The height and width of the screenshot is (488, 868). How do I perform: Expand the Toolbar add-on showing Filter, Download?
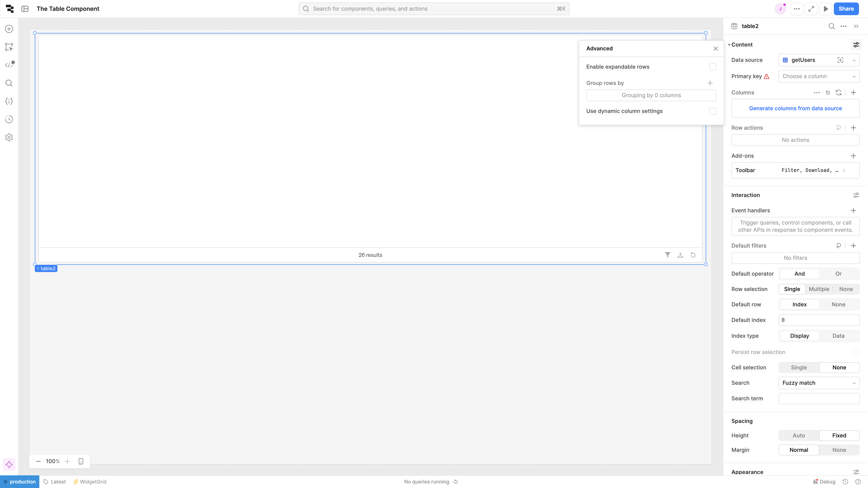pos(845,170)
